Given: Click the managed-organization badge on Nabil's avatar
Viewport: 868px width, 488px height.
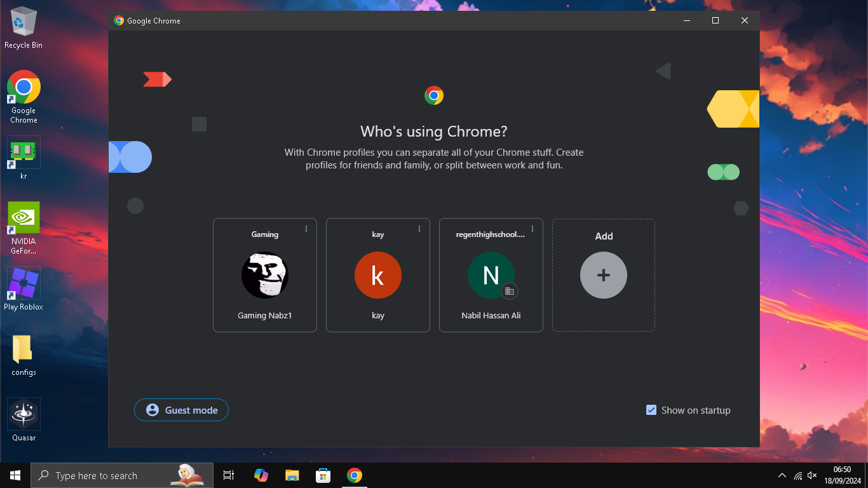Looking at the screenshot, I should 509,291.
